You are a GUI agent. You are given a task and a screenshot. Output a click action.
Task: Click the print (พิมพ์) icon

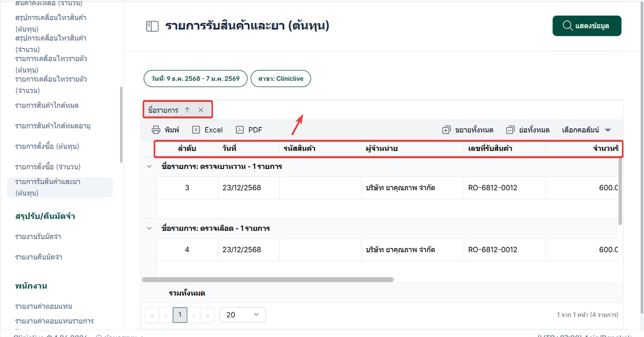point(156,130)
